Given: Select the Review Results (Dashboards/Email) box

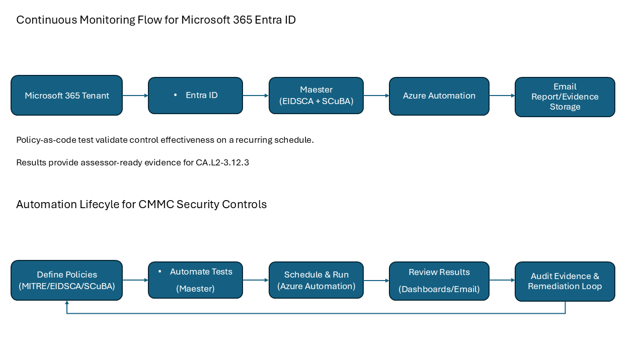Looking at the screenshot, I should 439,281.
